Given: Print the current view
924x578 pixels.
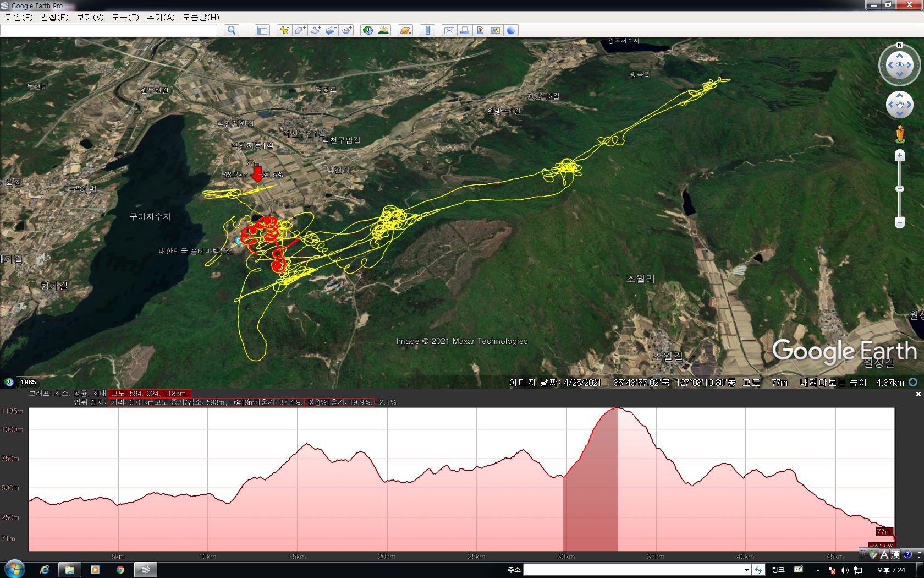Looking at the screenshot, I should point(465,30).
